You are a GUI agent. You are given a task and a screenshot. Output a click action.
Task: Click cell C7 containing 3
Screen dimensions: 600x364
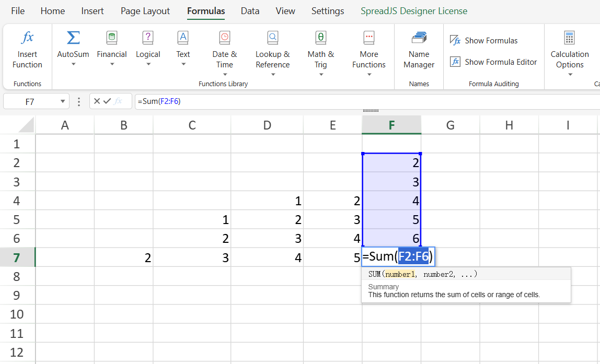tap(192, 257)
